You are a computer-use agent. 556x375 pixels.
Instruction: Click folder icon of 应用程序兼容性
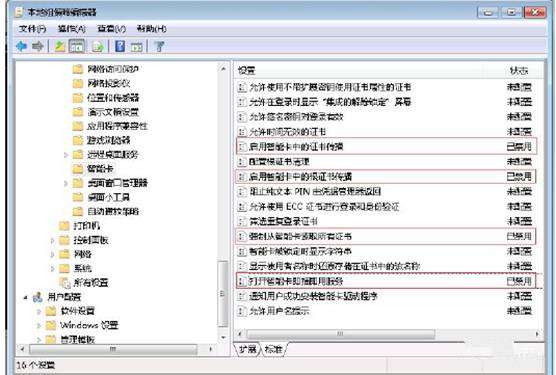point(78,126)
